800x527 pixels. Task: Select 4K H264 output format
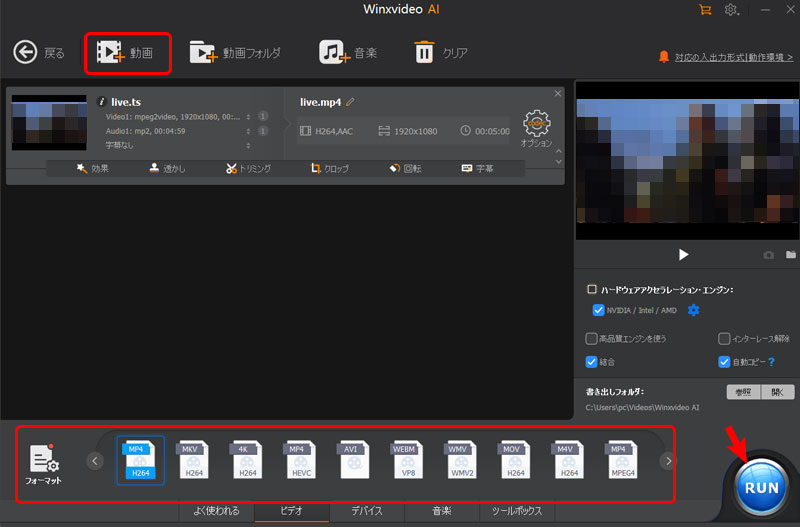click(x=247, y=461)
